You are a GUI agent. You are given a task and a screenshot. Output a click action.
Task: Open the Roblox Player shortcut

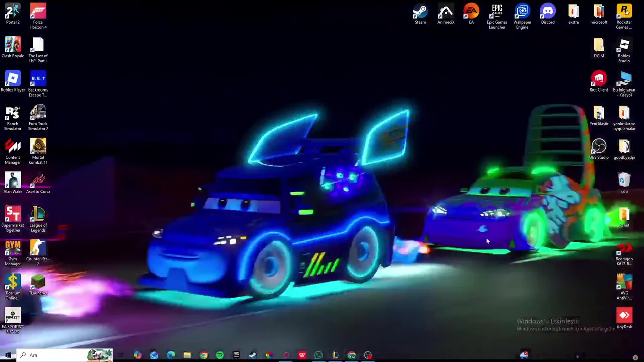[13, 81]
